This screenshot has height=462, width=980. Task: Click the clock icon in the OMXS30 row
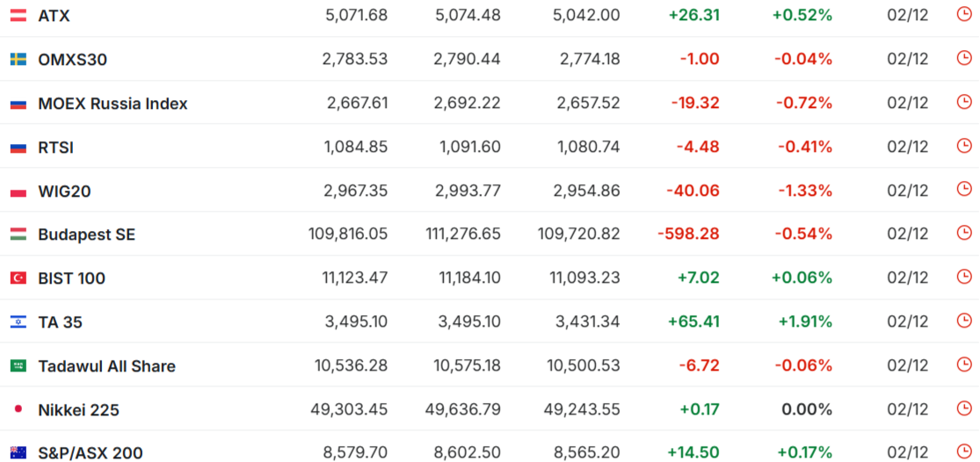click(964, 59)
